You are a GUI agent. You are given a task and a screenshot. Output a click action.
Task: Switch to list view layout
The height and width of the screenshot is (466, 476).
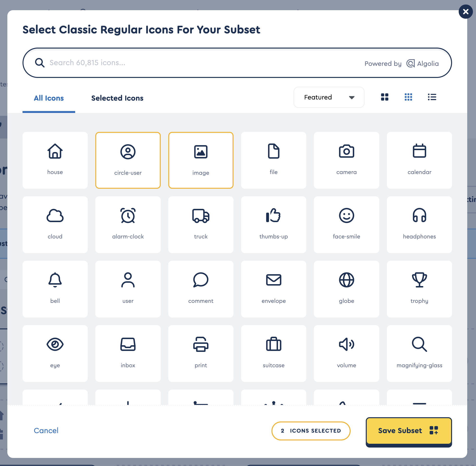(x=432, y=97)
